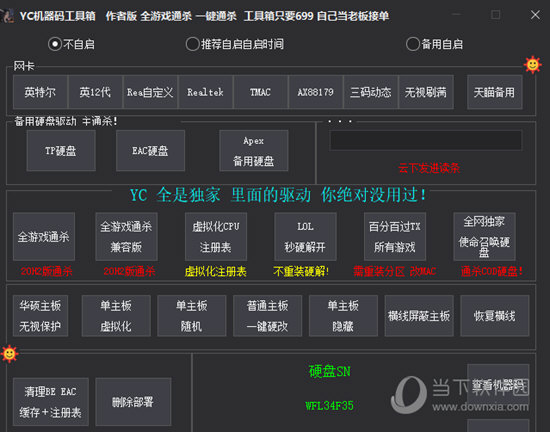Click the app icon in the title bar
The image size is (550, 432).
(x=7, y=15)
